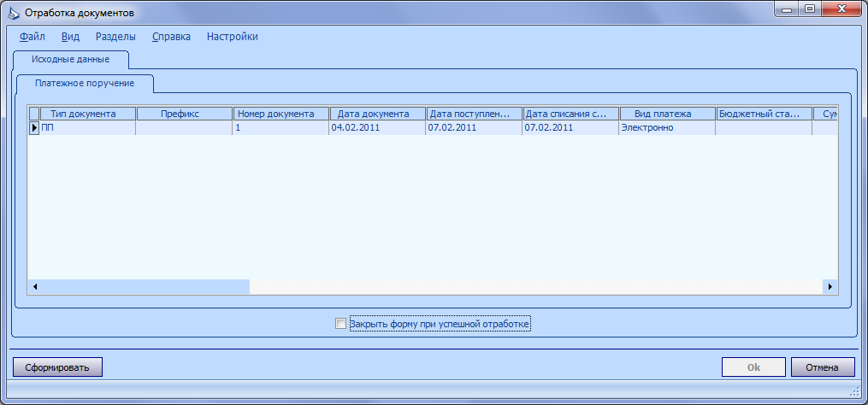Screen dimensions: 868x405
Task: Select the 07.02.2011 cell under Дата списания
Action: click(570, 128)
